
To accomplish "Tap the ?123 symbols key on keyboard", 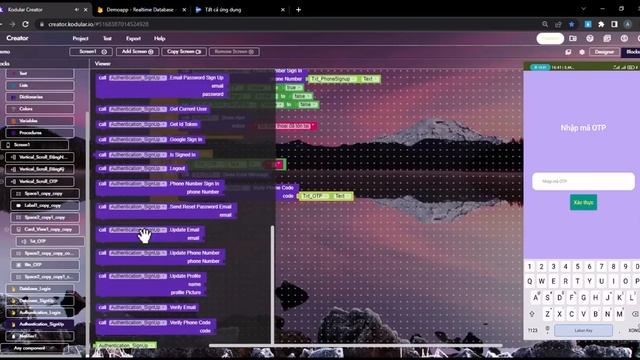I will pyautogui.click(x=533, y=330).
